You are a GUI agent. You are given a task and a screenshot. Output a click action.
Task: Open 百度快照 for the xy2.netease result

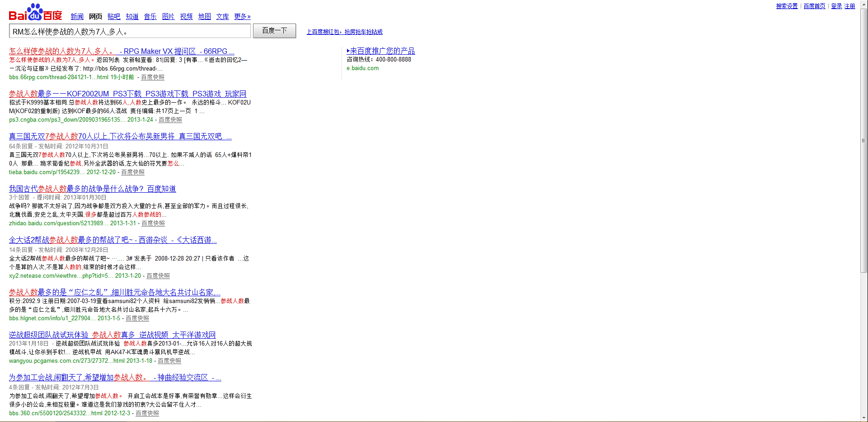(x=158, y=276)
